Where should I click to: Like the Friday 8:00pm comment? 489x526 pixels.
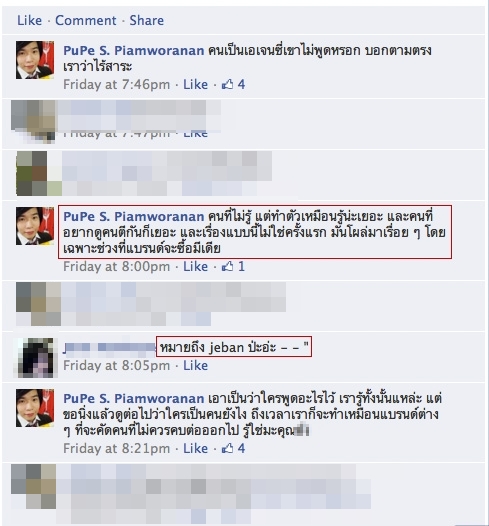click(x=195, y=266)
